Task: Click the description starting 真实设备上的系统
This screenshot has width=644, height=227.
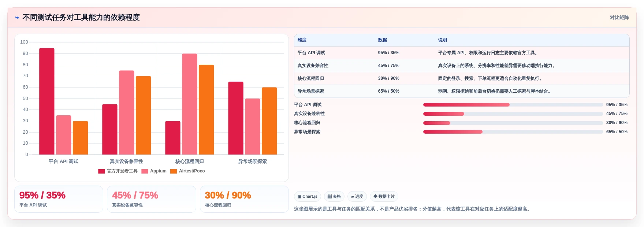Action: point(497,66)
